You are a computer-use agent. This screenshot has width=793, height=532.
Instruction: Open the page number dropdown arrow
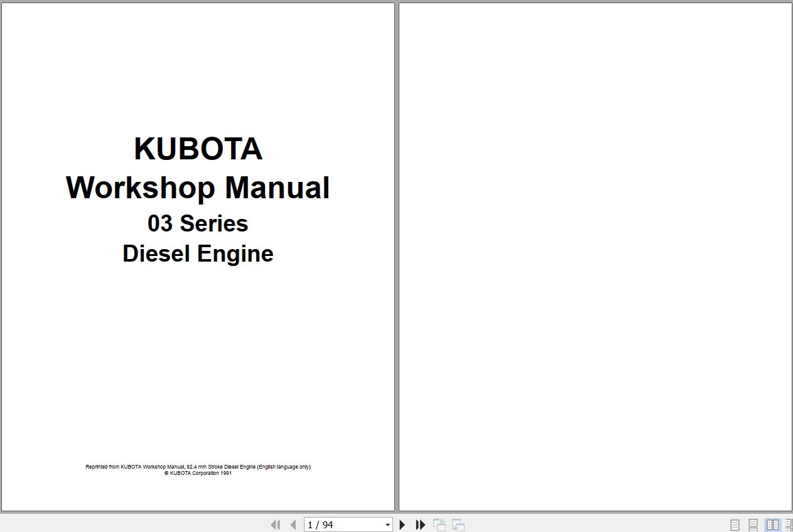[x=388, y=525]
